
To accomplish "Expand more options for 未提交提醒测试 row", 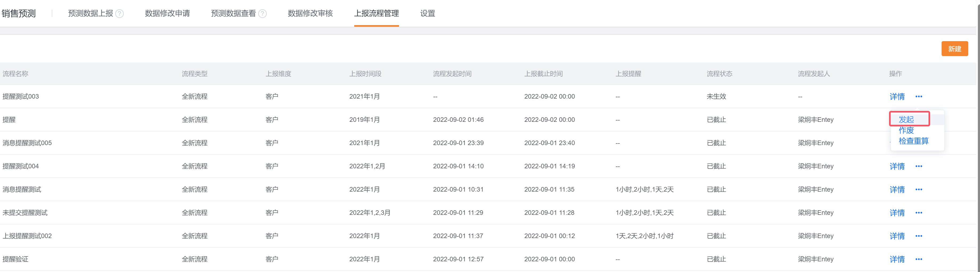I will (x=919, y=213).
